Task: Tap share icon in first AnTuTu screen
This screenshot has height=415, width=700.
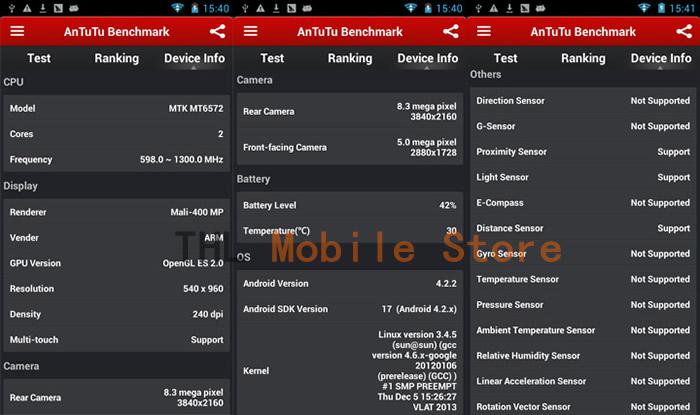Action: pyautogui.click(x=217, y=31)
